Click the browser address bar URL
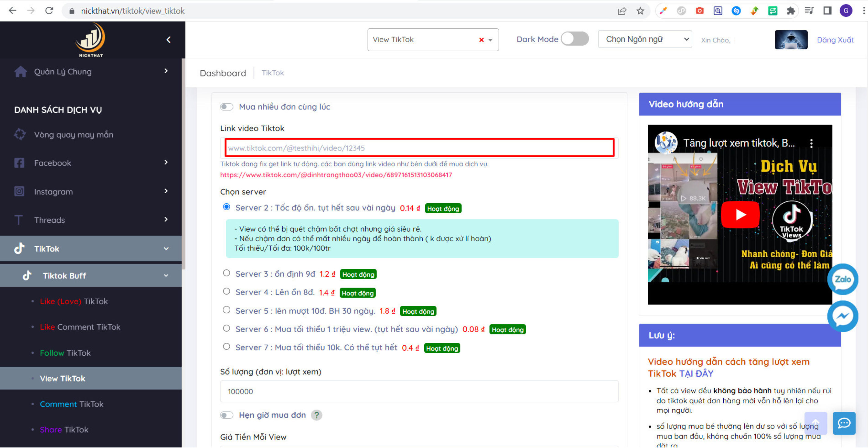 click(x=133, y=11)
